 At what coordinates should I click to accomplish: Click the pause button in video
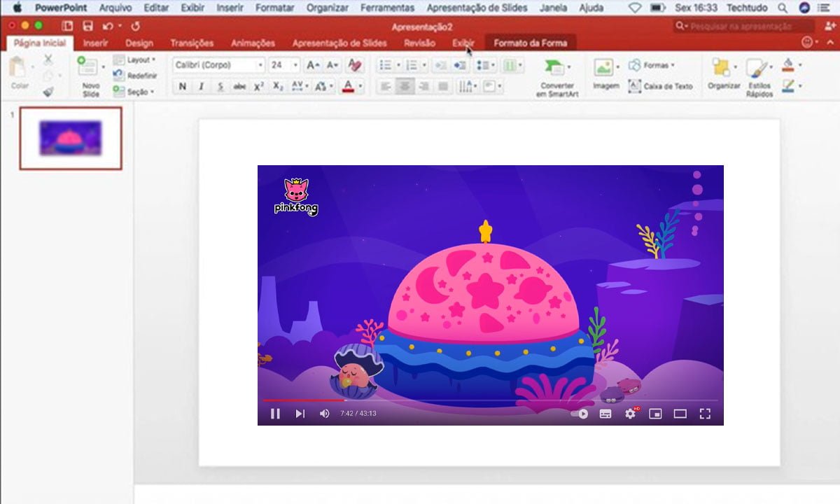(x=275, y=414)
